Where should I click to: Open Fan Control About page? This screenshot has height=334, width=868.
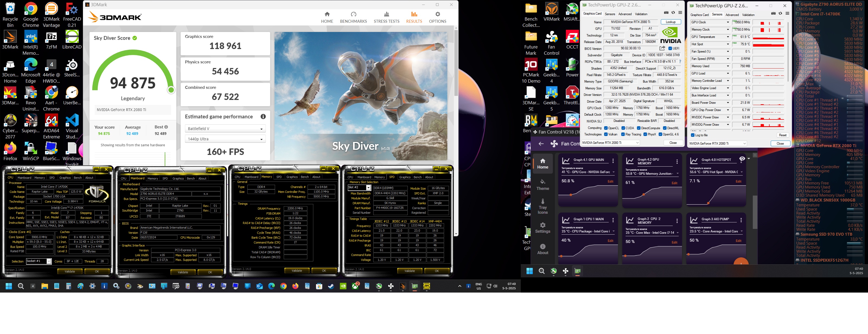click(x=542, y=249)
